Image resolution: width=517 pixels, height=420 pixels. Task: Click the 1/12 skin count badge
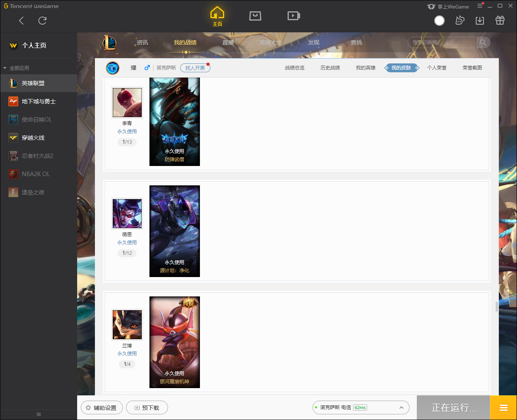click(x=127, y=253)
